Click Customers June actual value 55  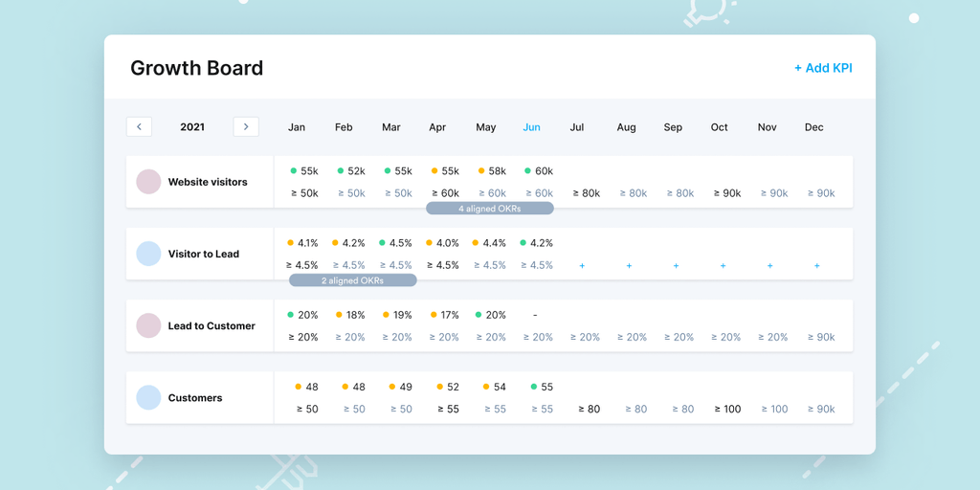click(546, 387)
